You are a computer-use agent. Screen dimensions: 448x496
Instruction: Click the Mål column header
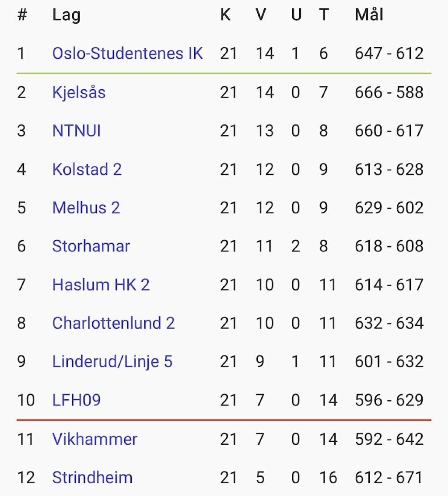pyautogui.click(x=369, y=15)
